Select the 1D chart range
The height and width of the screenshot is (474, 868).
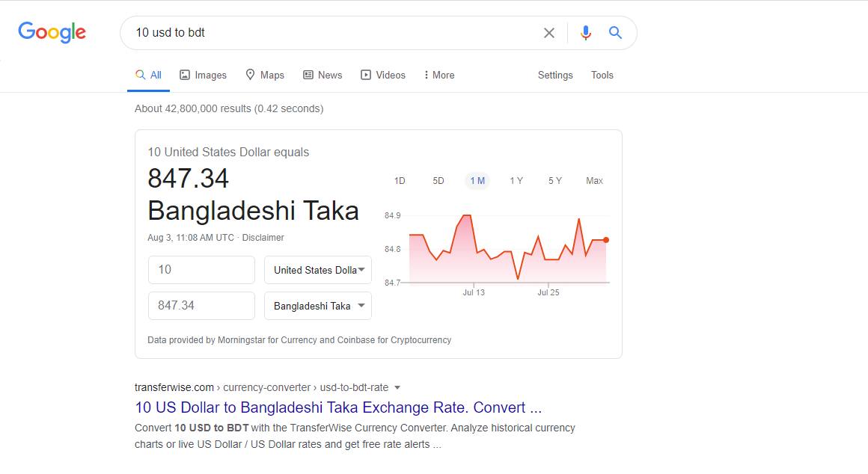[x=400, y=181]
